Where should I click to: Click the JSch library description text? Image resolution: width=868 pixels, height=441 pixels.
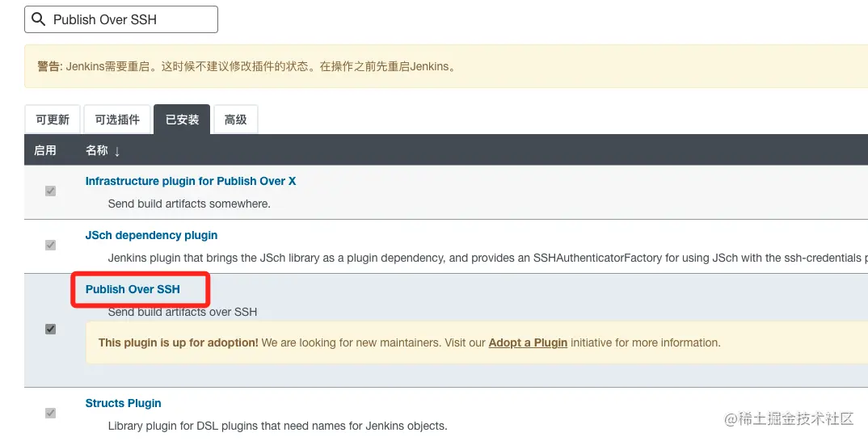pos(487,258)
